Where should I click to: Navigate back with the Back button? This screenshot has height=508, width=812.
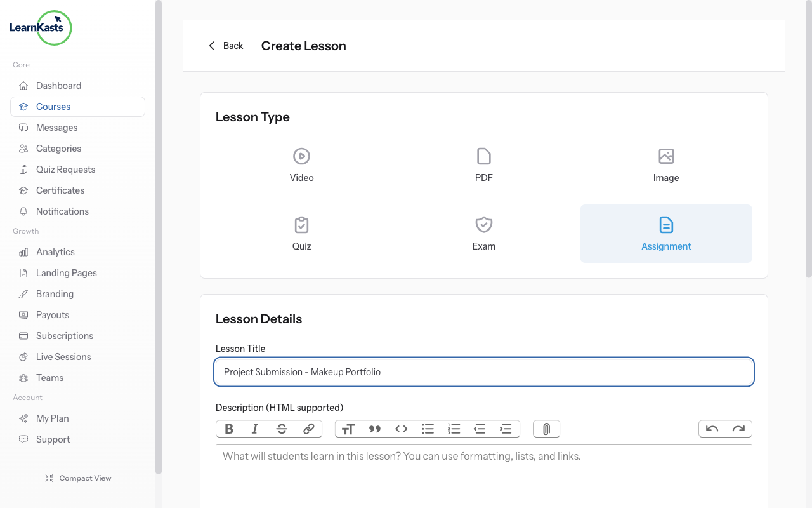click(x=225, y=45)
